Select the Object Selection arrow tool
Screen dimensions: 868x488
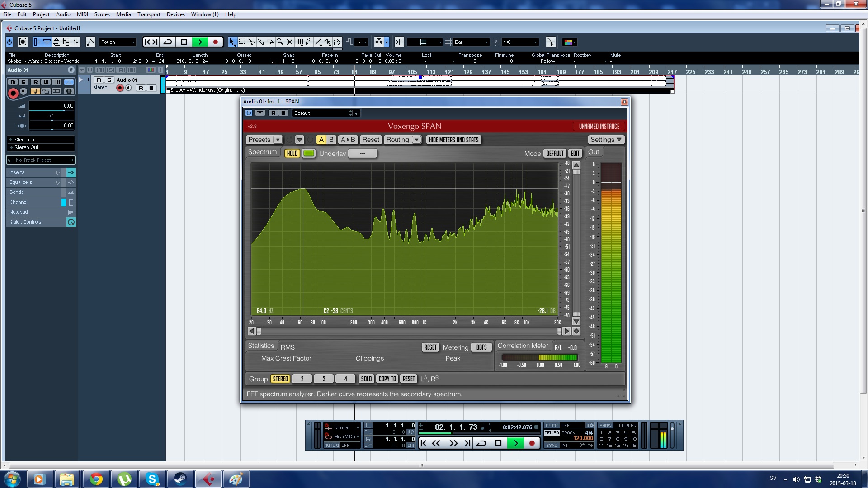point(232,42)
